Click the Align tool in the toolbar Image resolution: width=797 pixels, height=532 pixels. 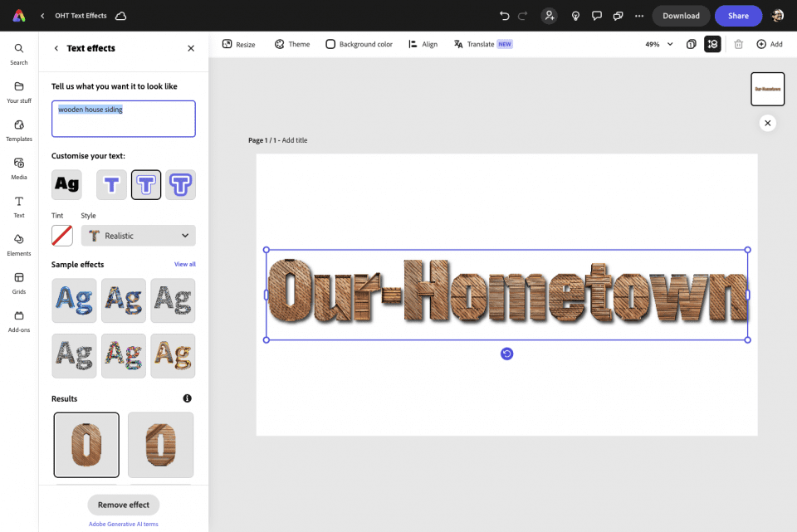point(423,44)
